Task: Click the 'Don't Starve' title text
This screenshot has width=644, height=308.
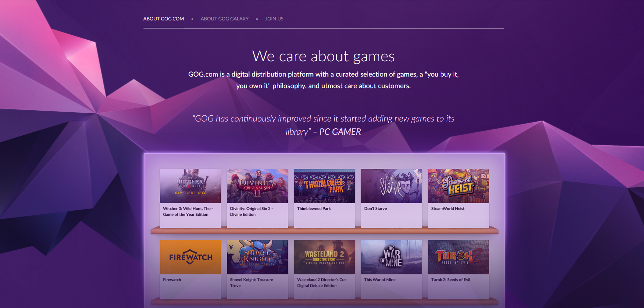Action: pyautogui.click(x=375, y=209)
